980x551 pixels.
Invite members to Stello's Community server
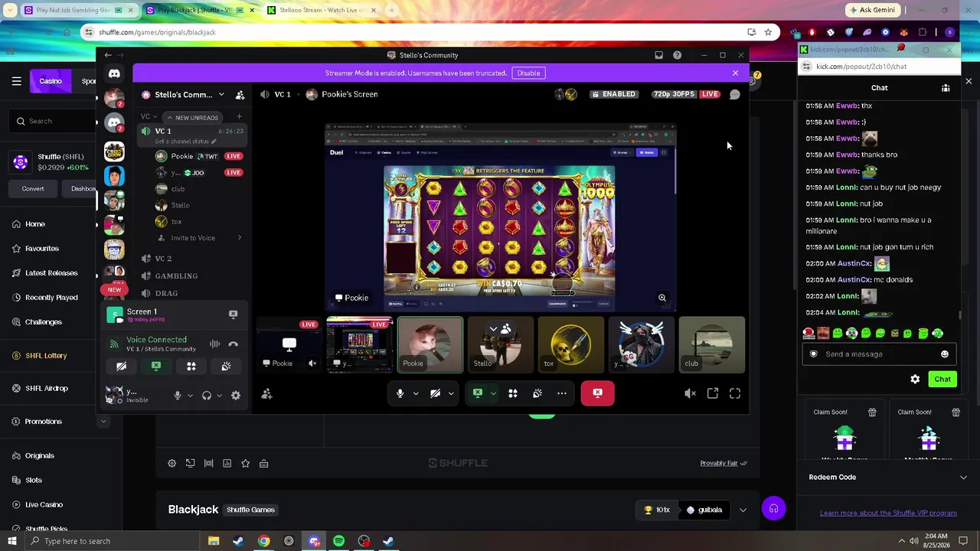pyautogui.click(x=240, y=95)
